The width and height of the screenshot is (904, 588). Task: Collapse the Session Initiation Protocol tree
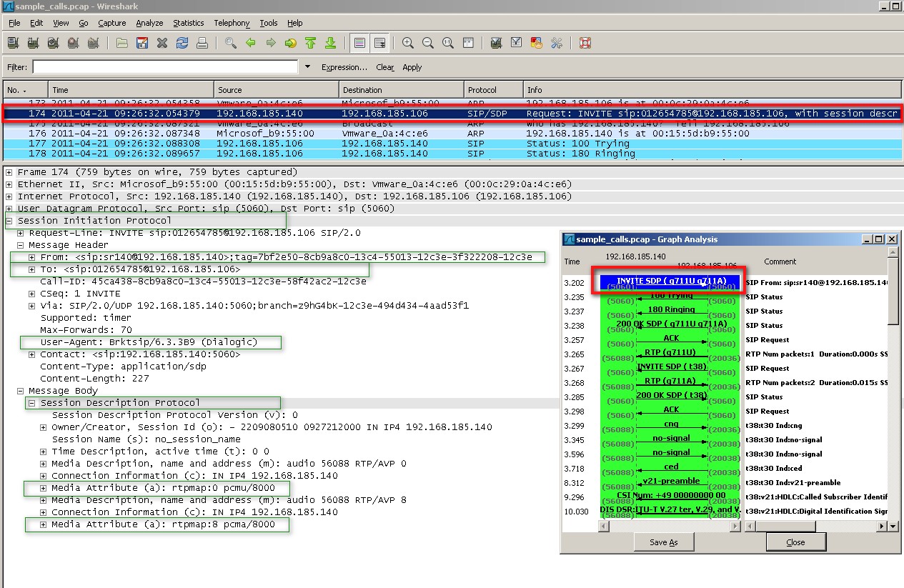(x=9, y=221)
